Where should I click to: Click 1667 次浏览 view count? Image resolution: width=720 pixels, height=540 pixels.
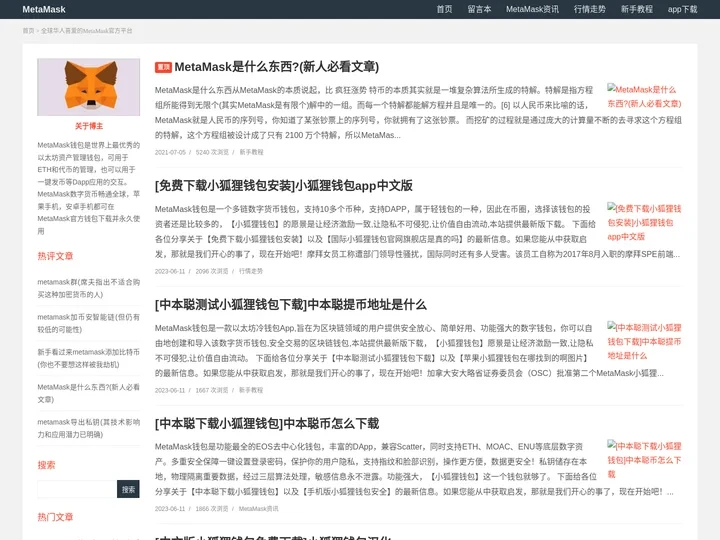[212, 390]
